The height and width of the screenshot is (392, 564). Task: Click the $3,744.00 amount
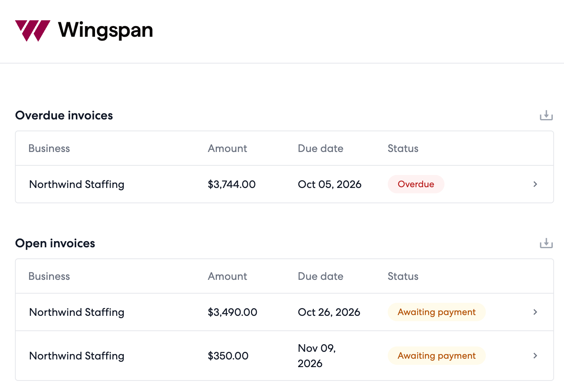tap(231, 185)
